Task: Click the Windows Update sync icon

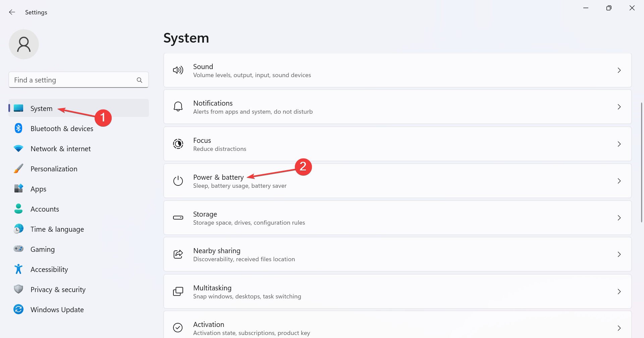Action: pyautogui.click(x=18, y=309)
